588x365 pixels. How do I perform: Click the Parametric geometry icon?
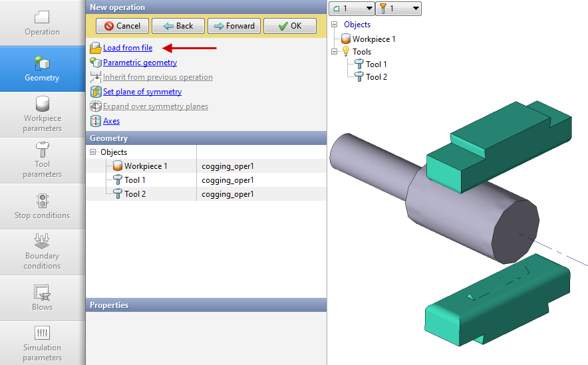tap(95, 62)
